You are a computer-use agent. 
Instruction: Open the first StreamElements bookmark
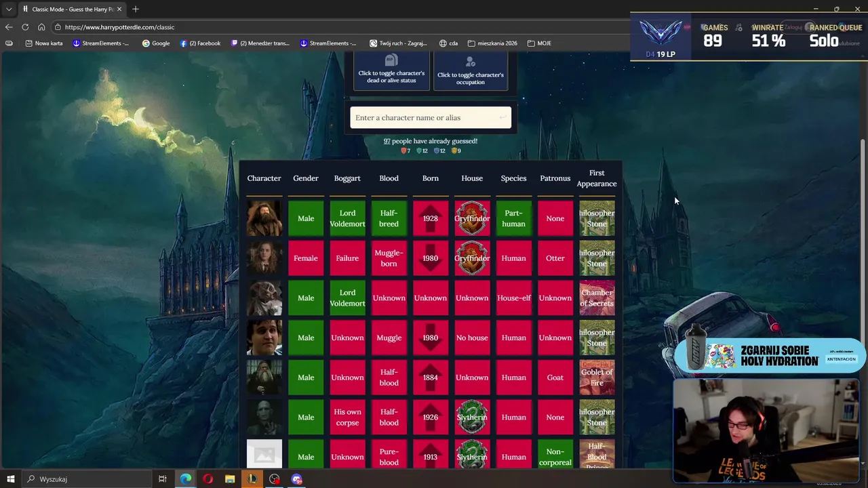(100, 43)
